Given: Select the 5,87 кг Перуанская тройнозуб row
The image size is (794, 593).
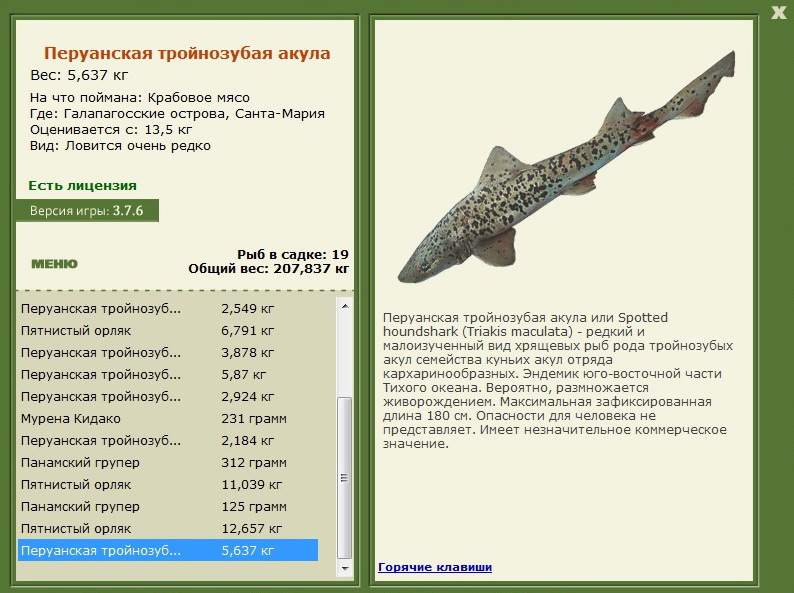Looking at the screenshot, I should click(168, 375).
